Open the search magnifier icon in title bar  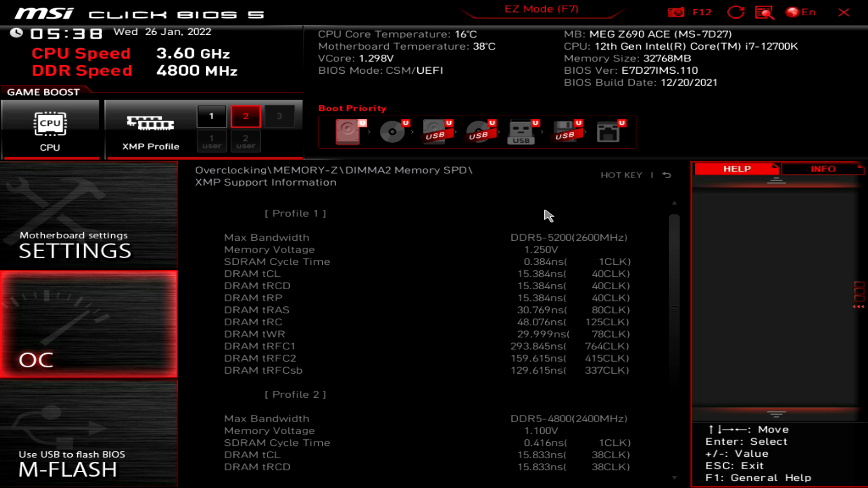click(x=764, y=12)
